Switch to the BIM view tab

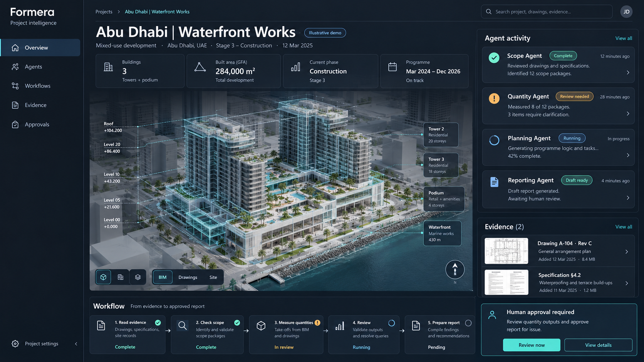[x=163, y=277]
